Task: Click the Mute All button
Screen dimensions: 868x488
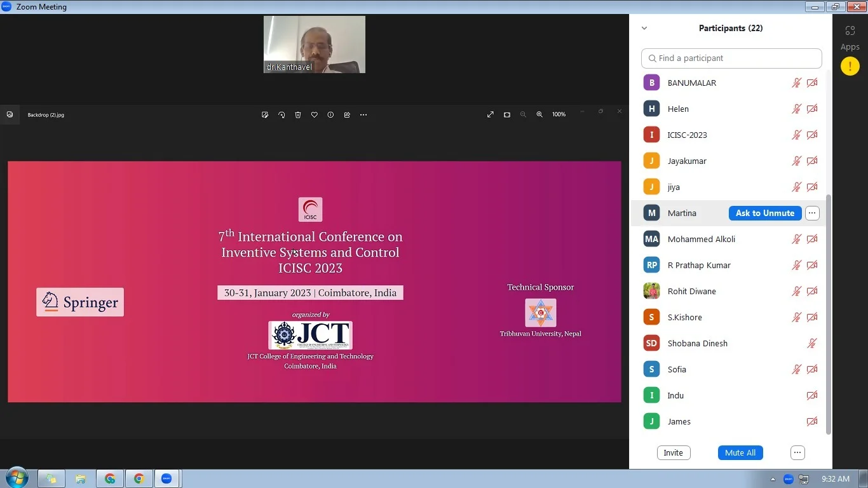Action: pyautogui.click(x=740, y=452)
